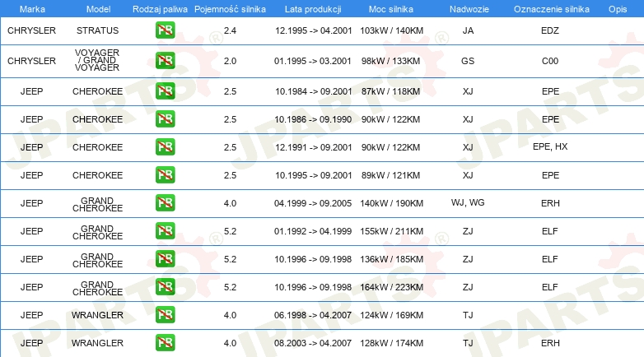Click the GS body type cell

coord(468,61)
